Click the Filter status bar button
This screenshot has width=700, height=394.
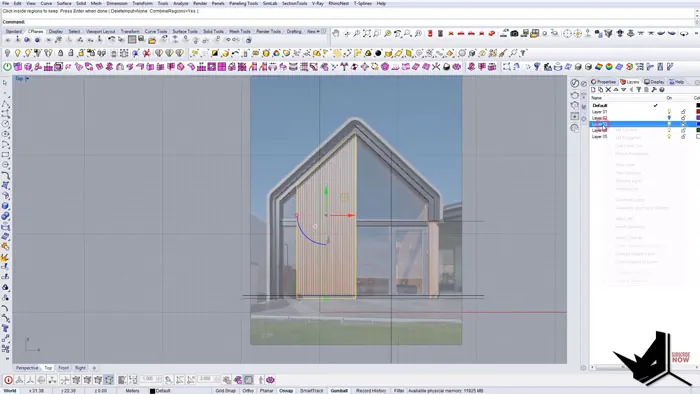coord(399,390)
